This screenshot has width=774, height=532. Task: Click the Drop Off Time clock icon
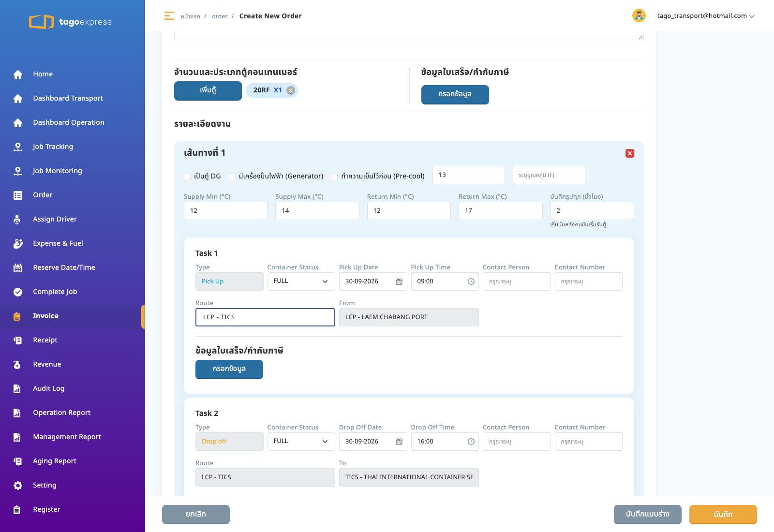tap(471, 442)
